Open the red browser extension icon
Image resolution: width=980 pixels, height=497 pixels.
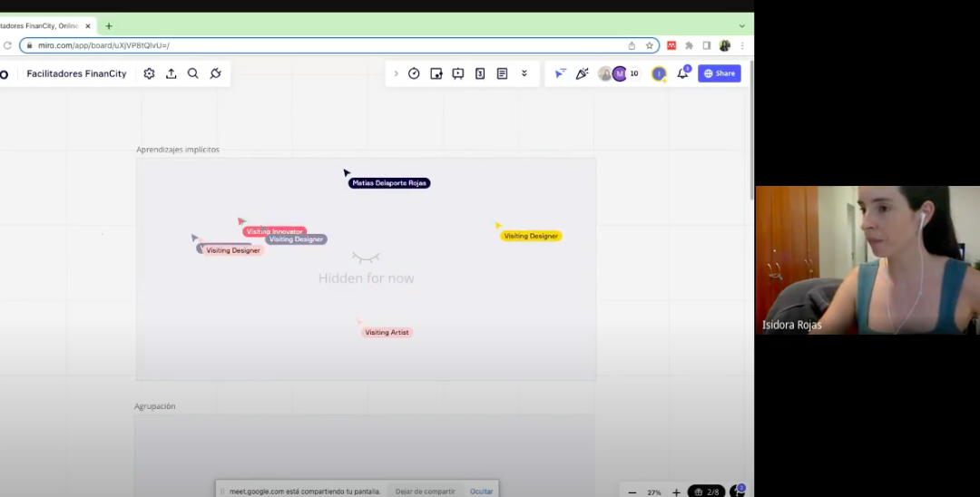671,45
